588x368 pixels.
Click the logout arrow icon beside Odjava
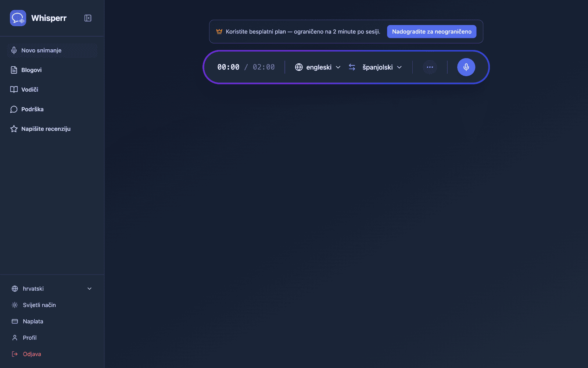(15, 354)
